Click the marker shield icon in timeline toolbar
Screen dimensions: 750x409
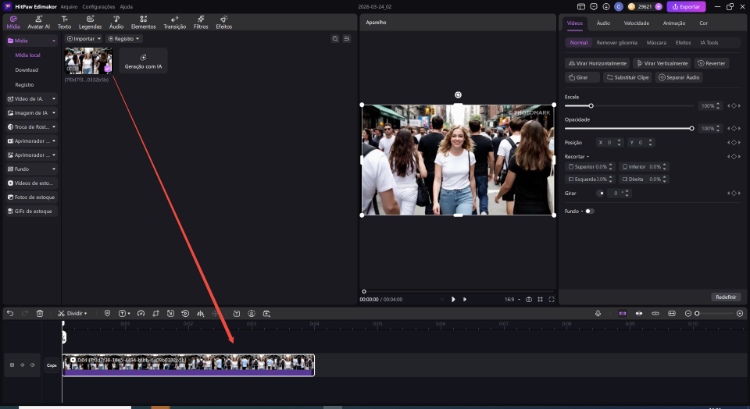(107, 313)
